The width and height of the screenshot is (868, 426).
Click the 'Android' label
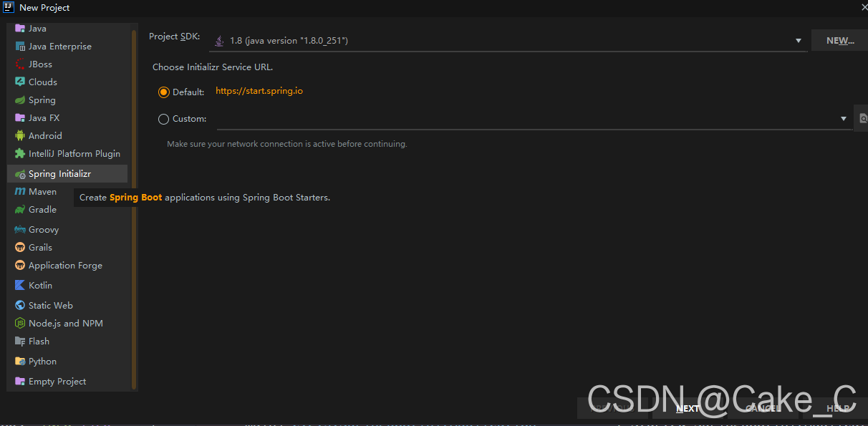point(45,135)
